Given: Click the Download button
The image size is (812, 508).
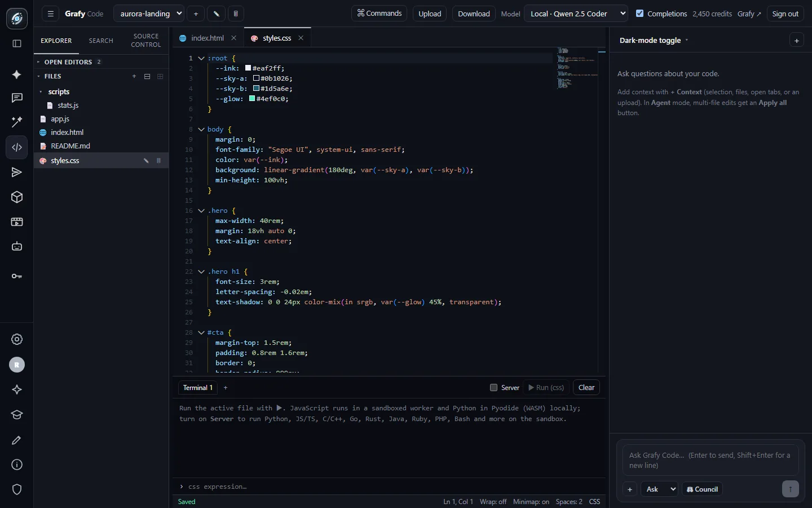Looking at the screenshot, I should [x=474, y=14].
